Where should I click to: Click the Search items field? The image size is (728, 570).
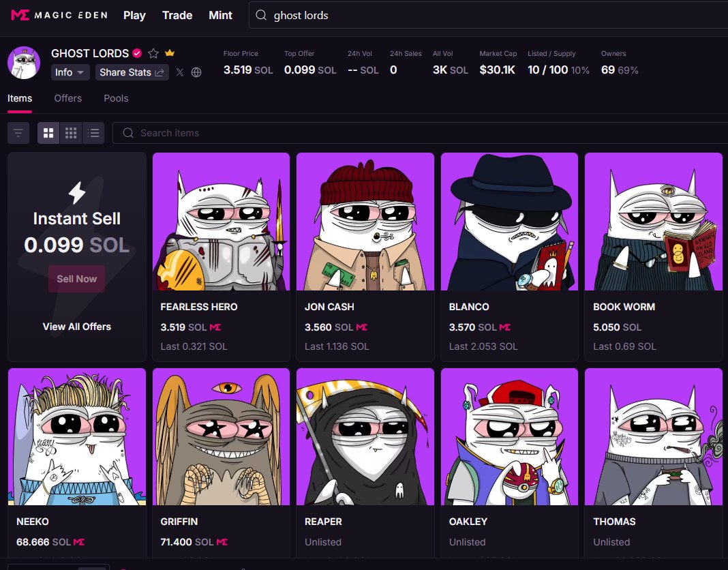pos(420,134)
